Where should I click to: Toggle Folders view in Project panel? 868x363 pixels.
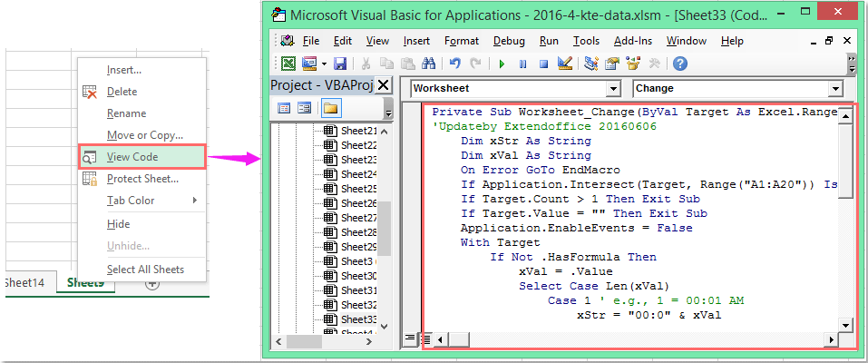tap(329, 108)
